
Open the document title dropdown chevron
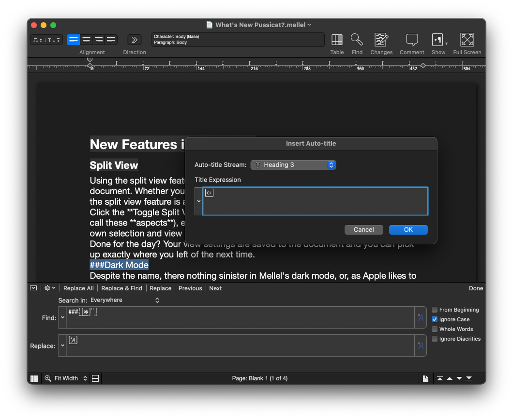(x=309, y=25)
